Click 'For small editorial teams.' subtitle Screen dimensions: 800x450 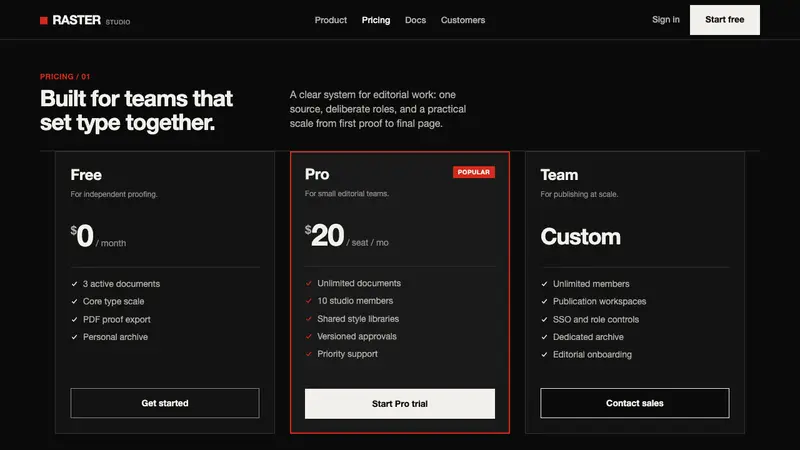point(347,194)
